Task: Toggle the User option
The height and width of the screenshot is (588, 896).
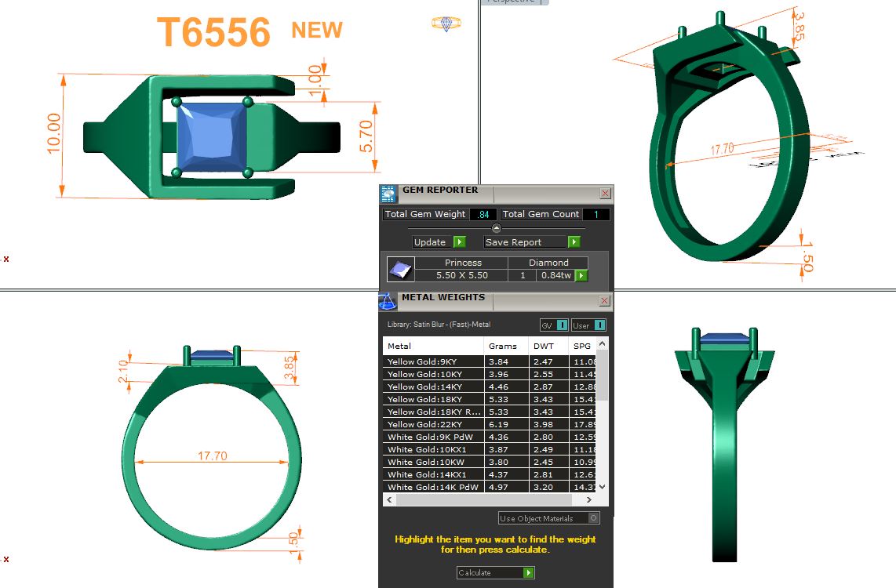Action: [x=588, y=325]
